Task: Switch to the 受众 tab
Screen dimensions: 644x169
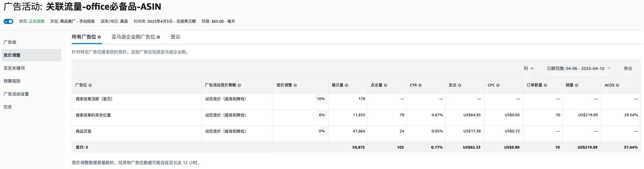Action: [x=175, y=37]
